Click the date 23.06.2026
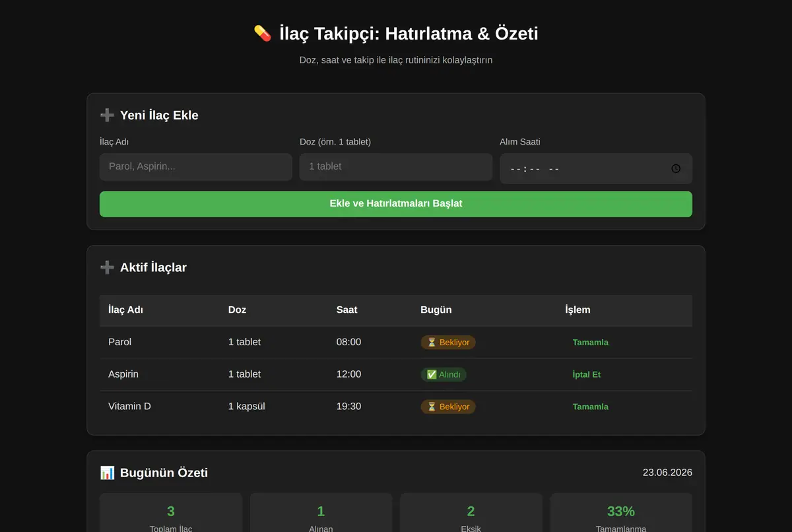The image size is (792, 532). pyautogui.click(x=667, y=473)
